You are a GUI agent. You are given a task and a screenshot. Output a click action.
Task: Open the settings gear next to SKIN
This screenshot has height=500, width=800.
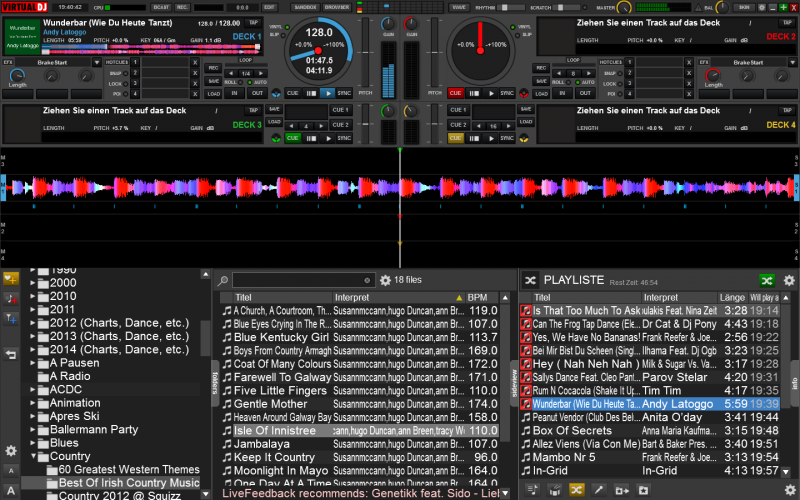point(761,7)
